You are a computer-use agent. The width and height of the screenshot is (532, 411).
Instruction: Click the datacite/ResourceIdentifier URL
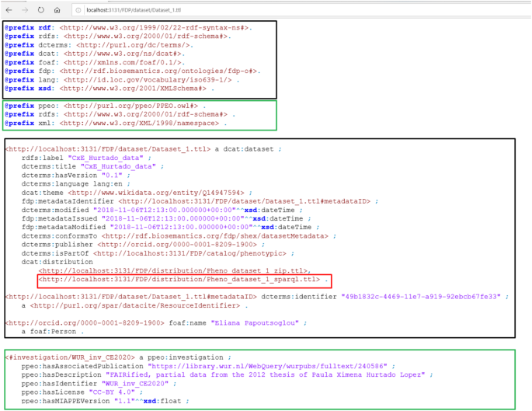tap(135, 305)
